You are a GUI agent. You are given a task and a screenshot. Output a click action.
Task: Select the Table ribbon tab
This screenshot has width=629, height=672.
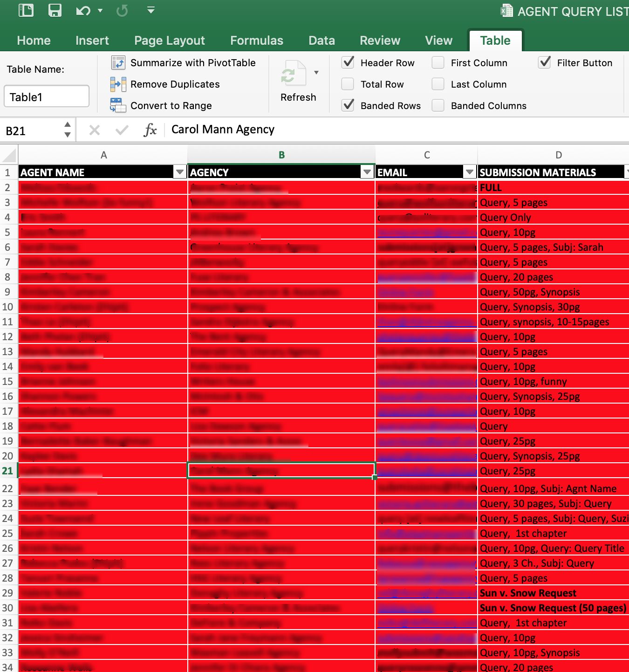(495, 41)
